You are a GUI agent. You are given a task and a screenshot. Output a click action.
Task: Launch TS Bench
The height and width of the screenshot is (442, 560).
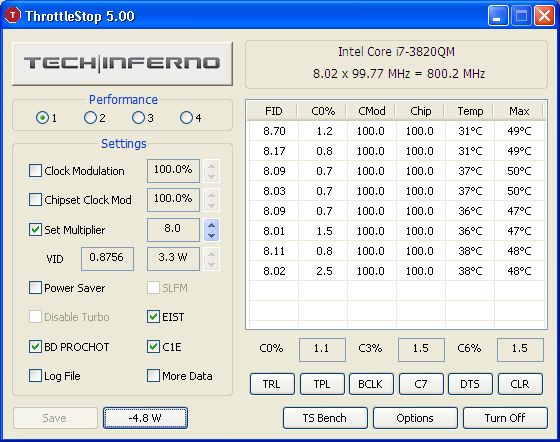click(325, 418)
